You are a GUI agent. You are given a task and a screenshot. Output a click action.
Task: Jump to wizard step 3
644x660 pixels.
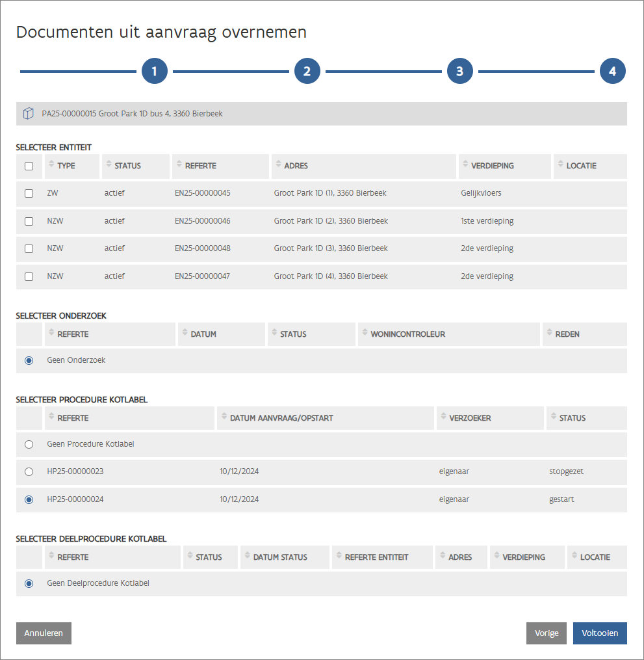(459, 72)
